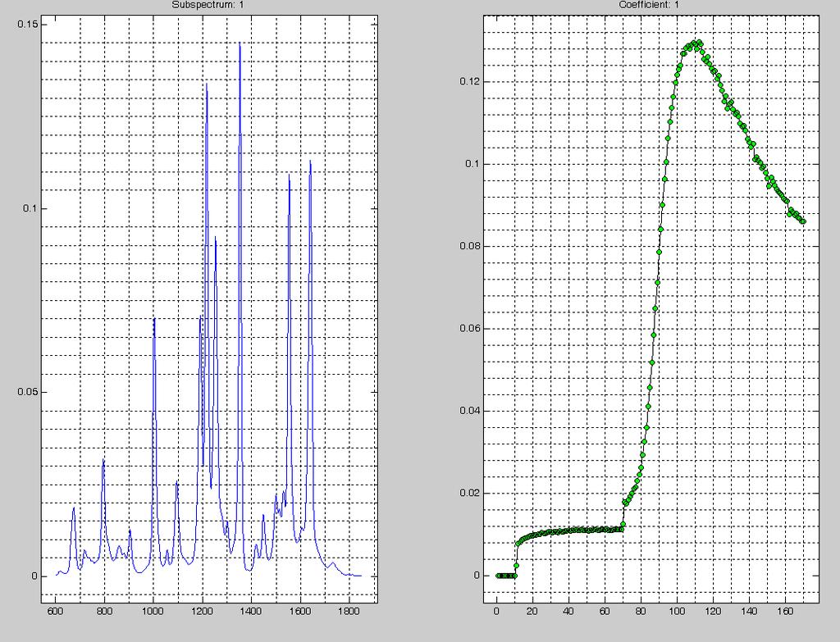Select the 120 x-axis label in Coefficient plot
Viewport: 840px width, 642px height.
(713, 611)
